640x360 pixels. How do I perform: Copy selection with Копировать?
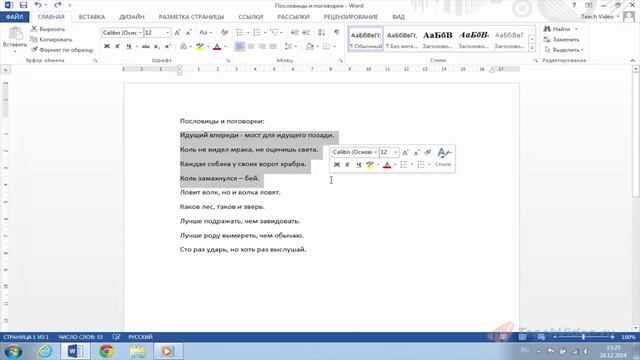51,40
